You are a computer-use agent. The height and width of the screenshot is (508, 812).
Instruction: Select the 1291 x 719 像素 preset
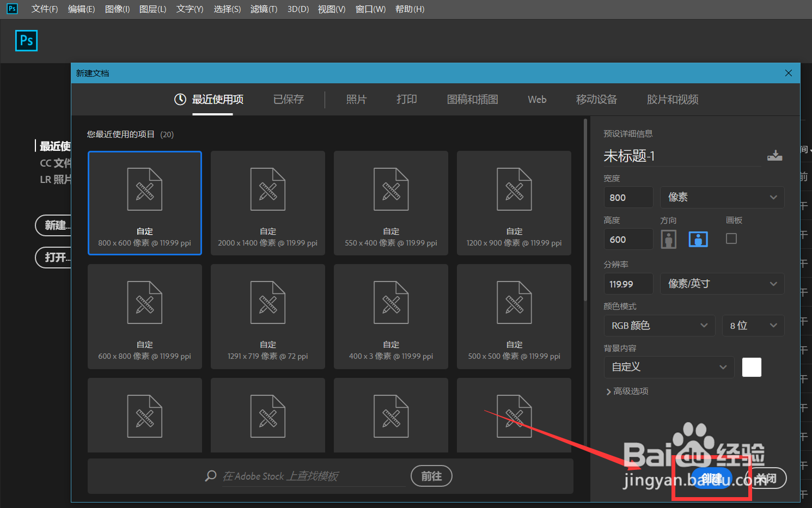pyautogui.click(x=268, y=316)
